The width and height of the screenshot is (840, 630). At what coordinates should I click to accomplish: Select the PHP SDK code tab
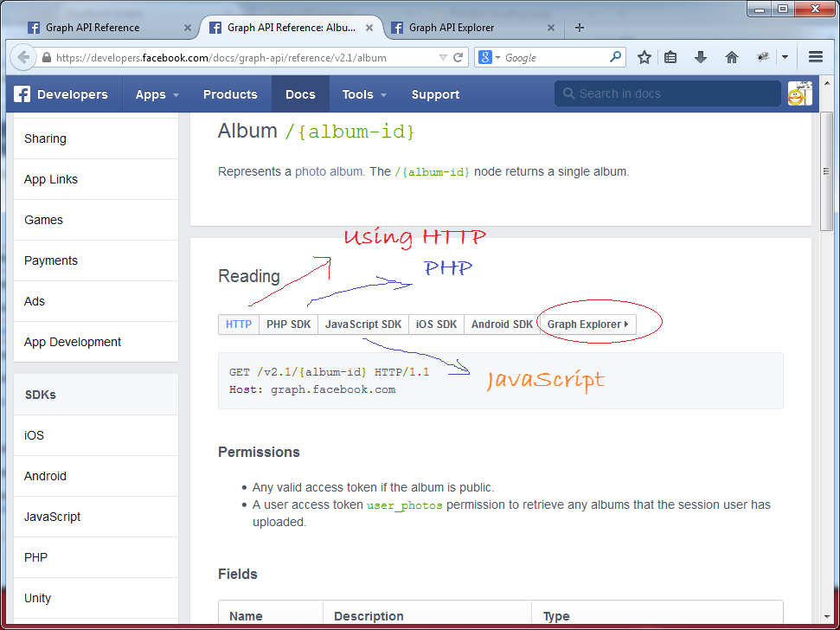click(x=288, y=325)
